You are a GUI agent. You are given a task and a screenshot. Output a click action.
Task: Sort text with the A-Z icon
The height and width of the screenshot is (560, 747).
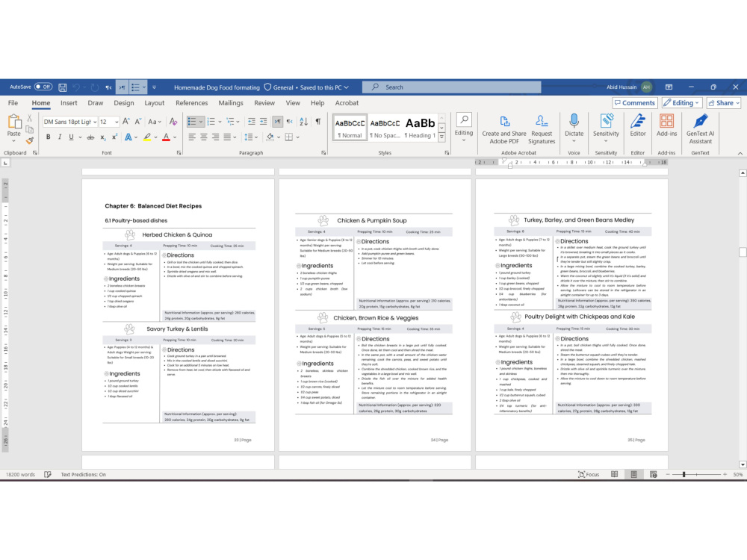coord(303,122)
